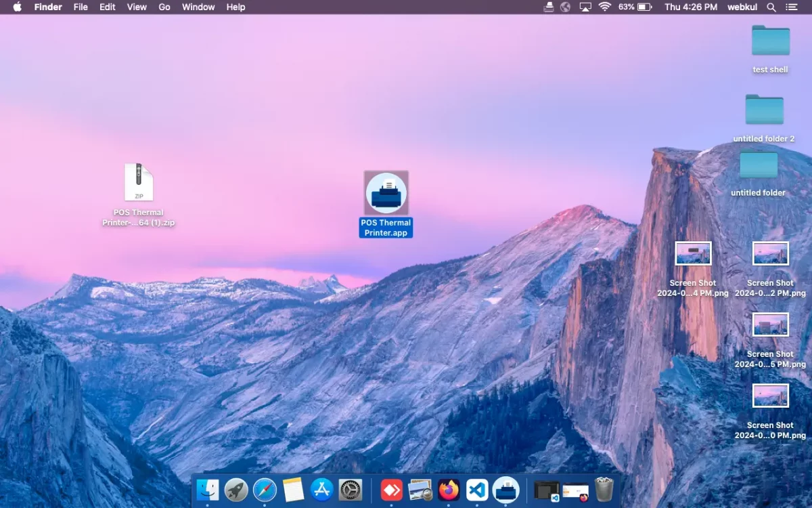Open the App Store Dock icon
Screen dimensions: 812x508
click(x=321, y=490)
